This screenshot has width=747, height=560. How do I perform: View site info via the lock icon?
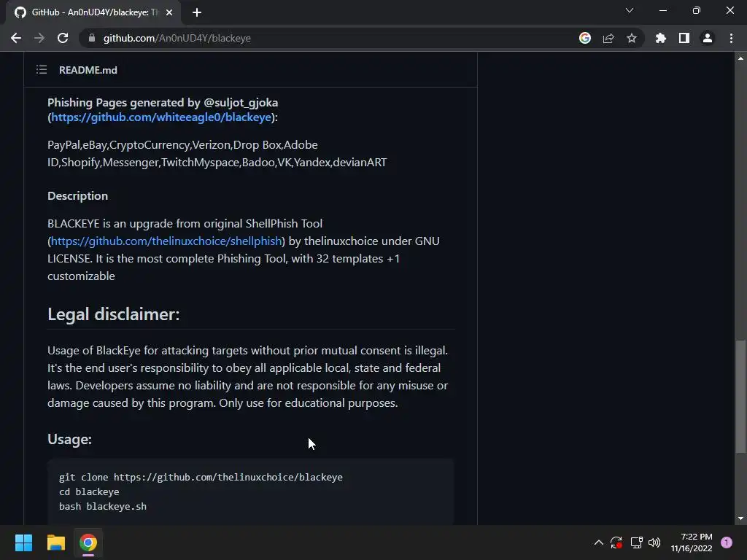click(x=91, y=38)
